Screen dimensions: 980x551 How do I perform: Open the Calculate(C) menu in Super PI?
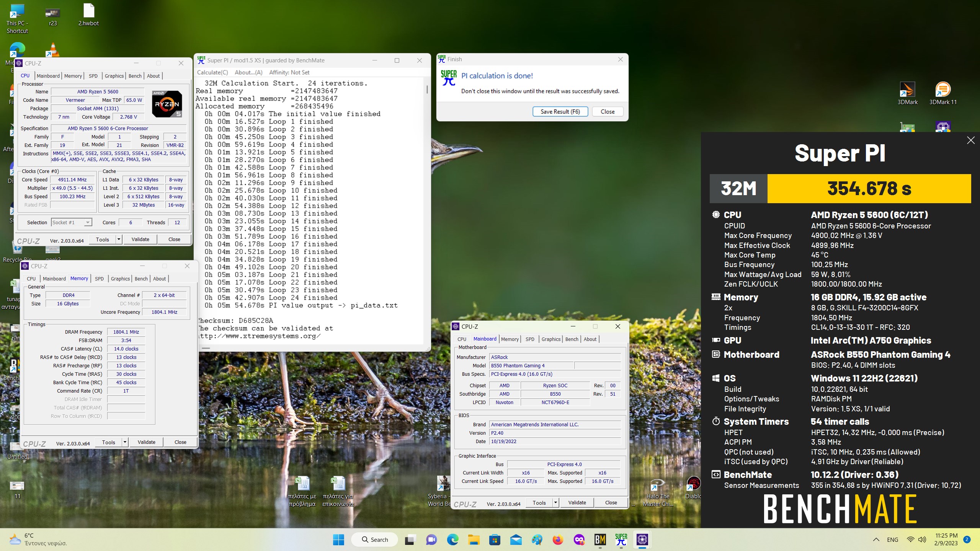212,72
